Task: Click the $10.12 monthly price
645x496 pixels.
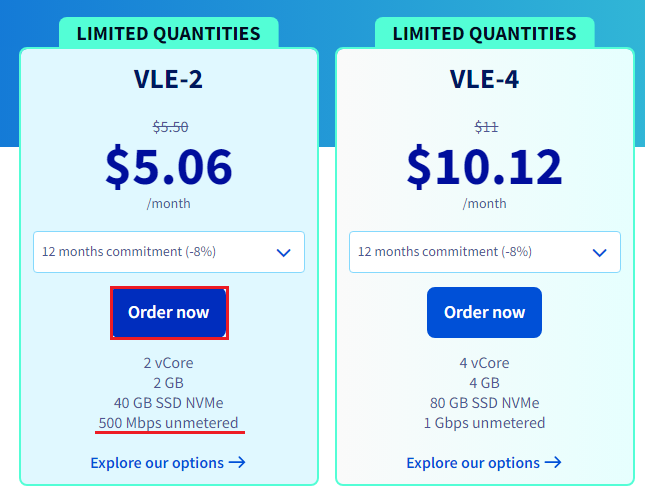Action: coord(484,166)
